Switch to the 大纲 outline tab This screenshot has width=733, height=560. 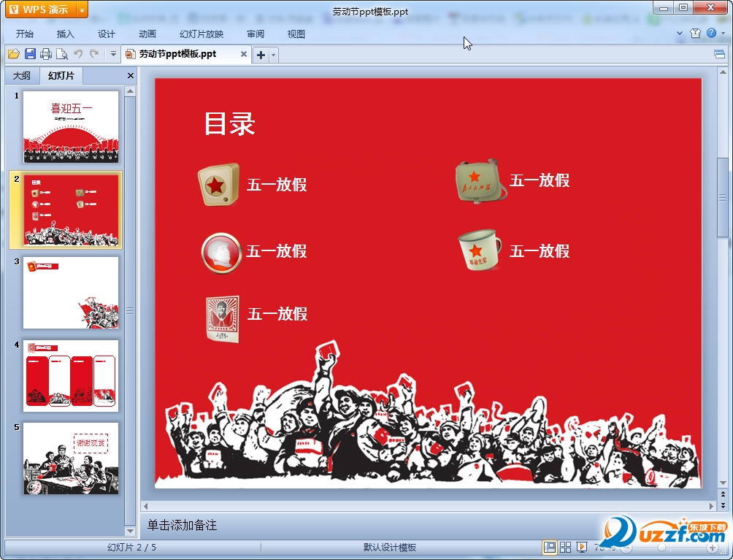[21, 76]
